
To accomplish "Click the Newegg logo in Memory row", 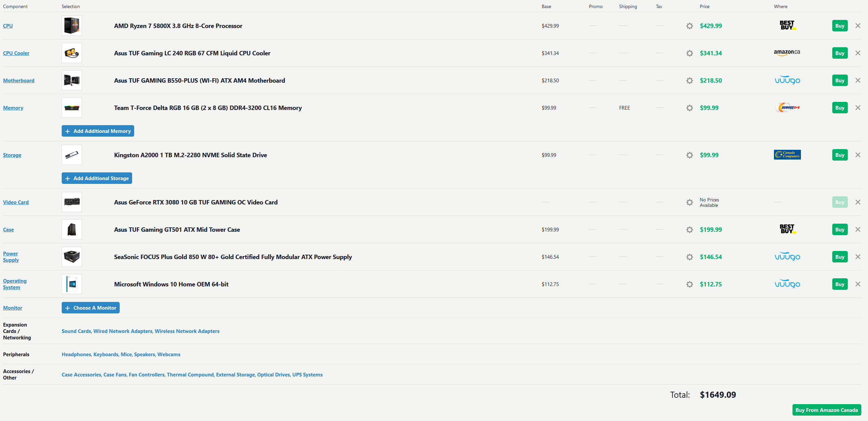I will (787, 108).
